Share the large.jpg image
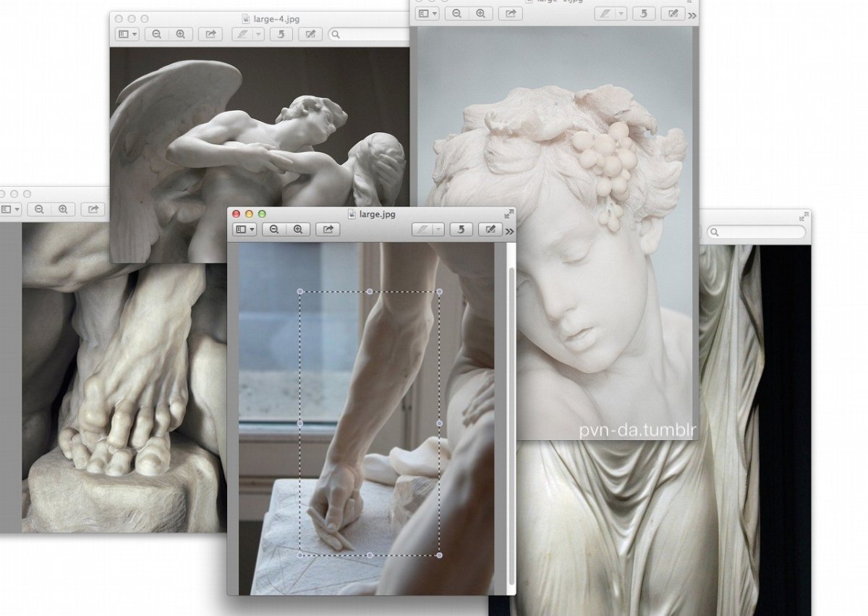Screen dimensions: 868x616 tap(328, 229)
